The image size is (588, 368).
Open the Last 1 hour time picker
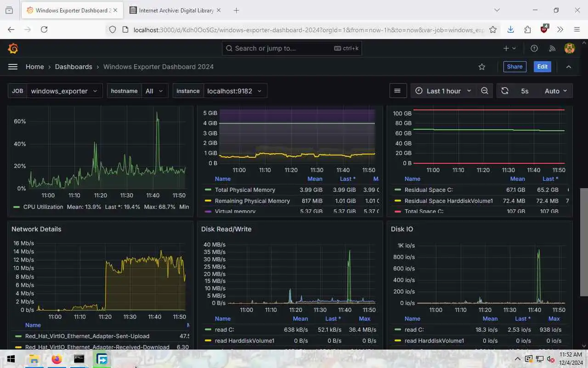point(443,91)
